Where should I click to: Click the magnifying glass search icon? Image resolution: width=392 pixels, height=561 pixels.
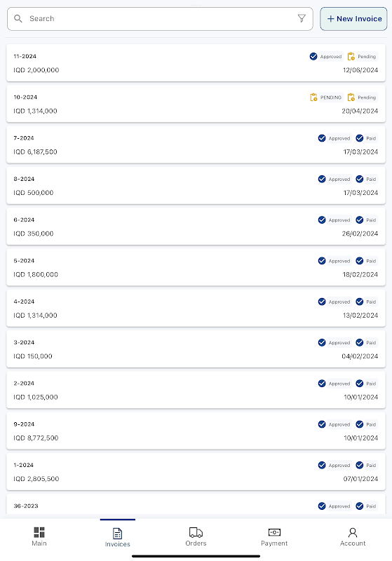click(x=18, y=19)
